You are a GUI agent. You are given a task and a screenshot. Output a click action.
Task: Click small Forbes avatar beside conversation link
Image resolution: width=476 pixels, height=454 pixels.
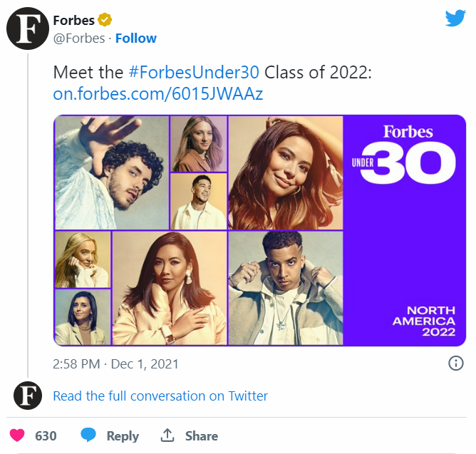28,396
